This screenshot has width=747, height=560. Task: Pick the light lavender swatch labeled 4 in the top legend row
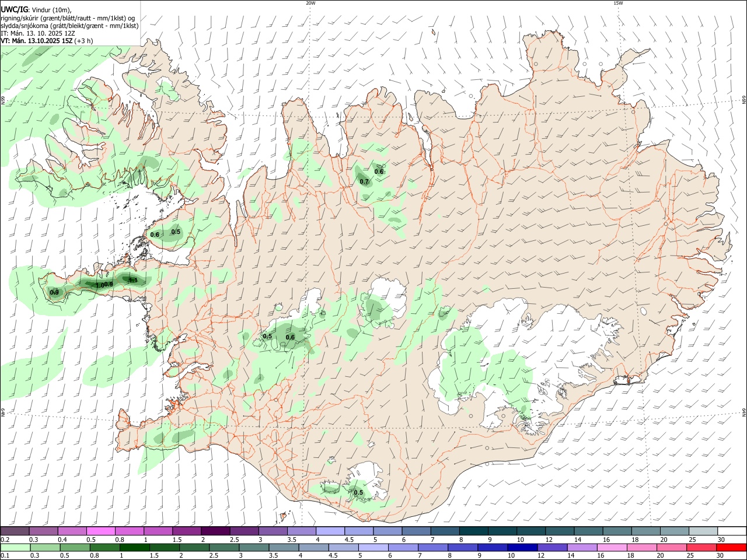pyautogui.click(x=329, y=531)
